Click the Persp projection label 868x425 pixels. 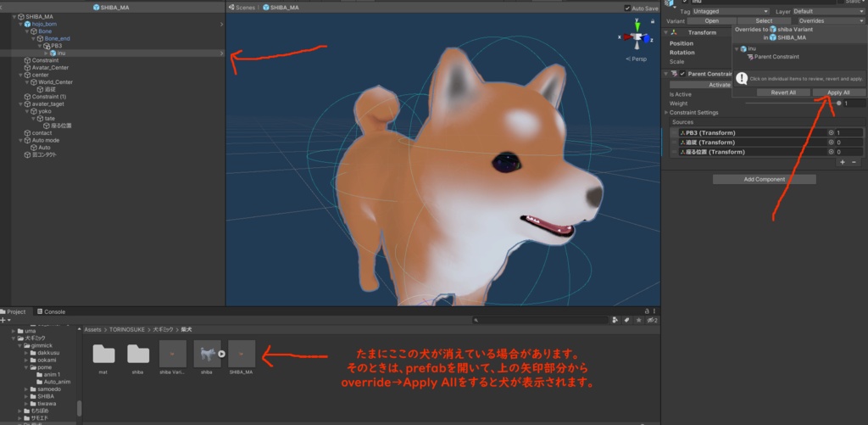click(x=637, y=59)
